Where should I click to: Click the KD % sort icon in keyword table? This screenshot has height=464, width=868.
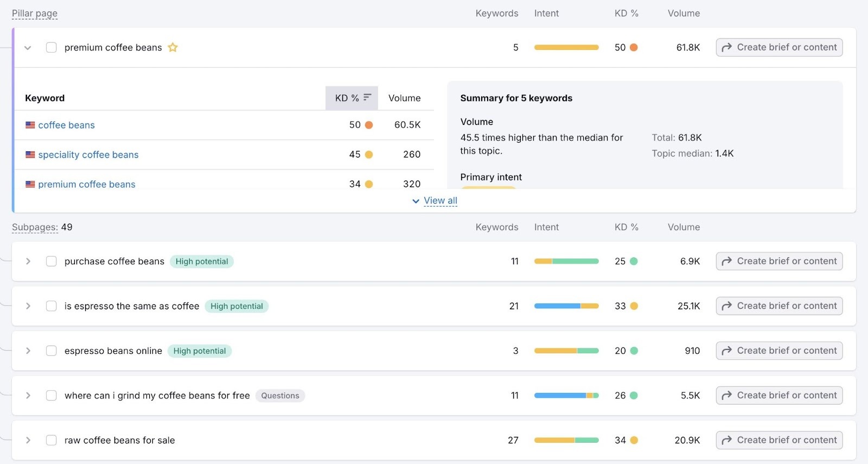[x=367, y=98]
